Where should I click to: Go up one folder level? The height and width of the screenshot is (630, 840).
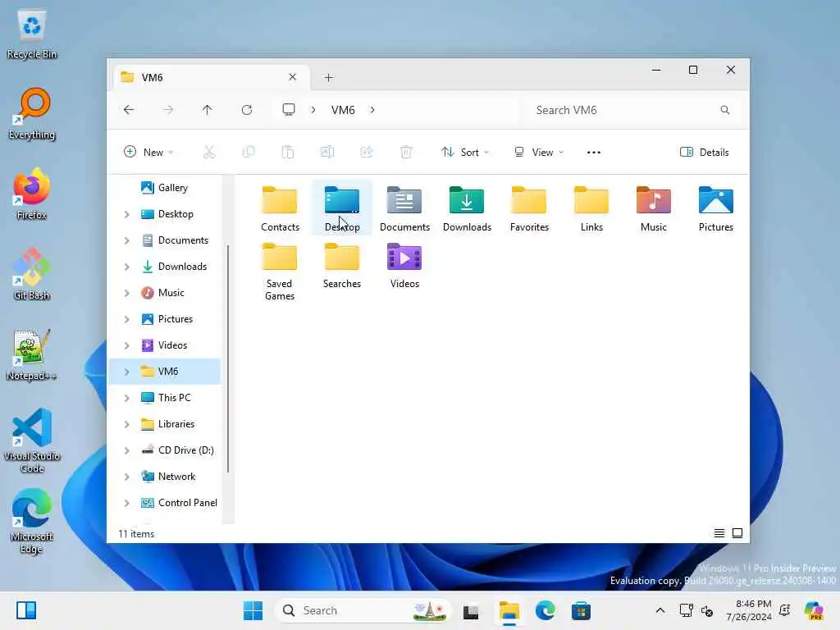(x=208, y=110)
